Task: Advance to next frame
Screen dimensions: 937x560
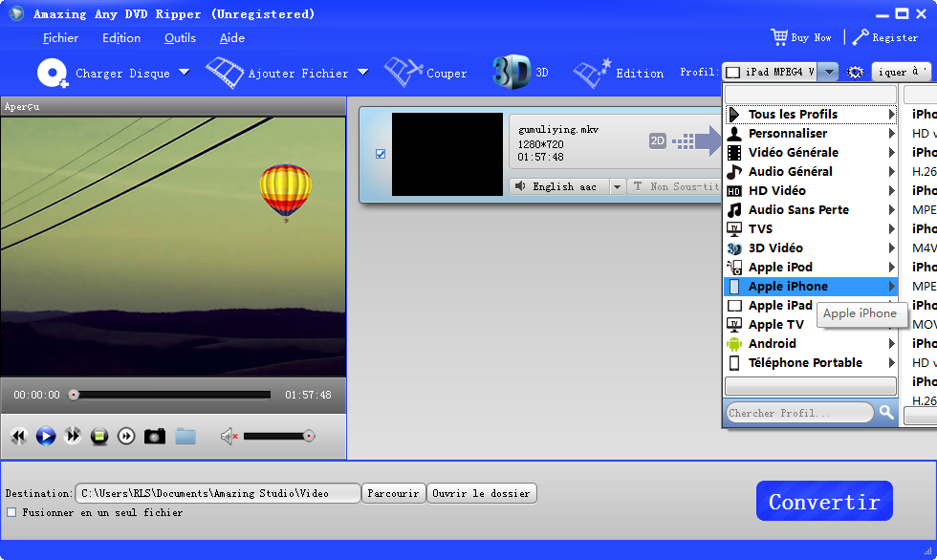Action: pos(126,437)
